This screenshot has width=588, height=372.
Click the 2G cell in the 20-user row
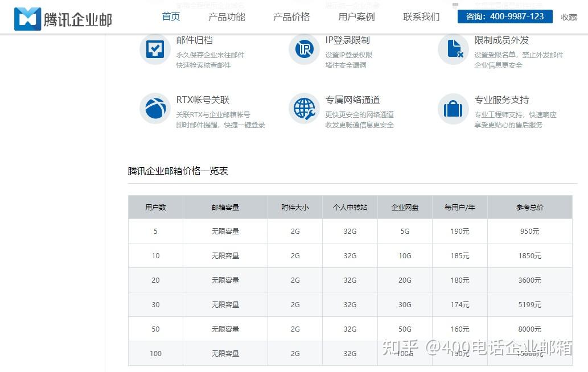point(295,280)
